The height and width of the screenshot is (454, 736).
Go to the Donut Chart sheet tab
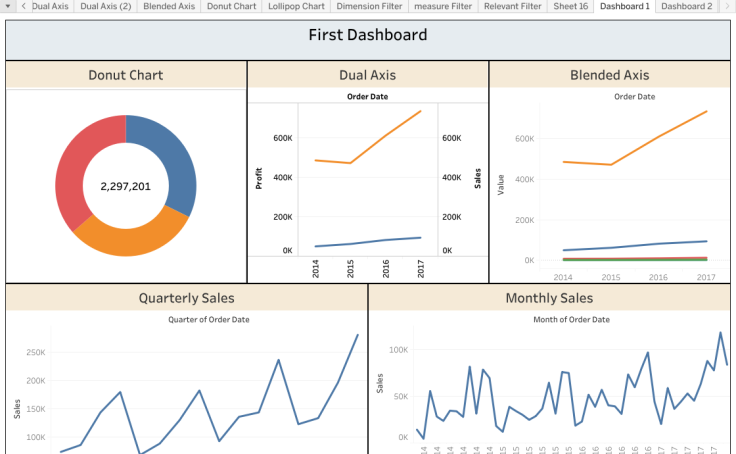[x=231, y=6]
